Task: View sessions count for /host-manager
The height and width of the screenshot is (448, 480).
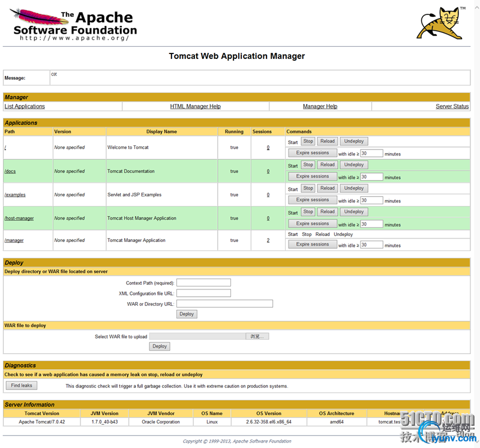Action: point(268,219)
